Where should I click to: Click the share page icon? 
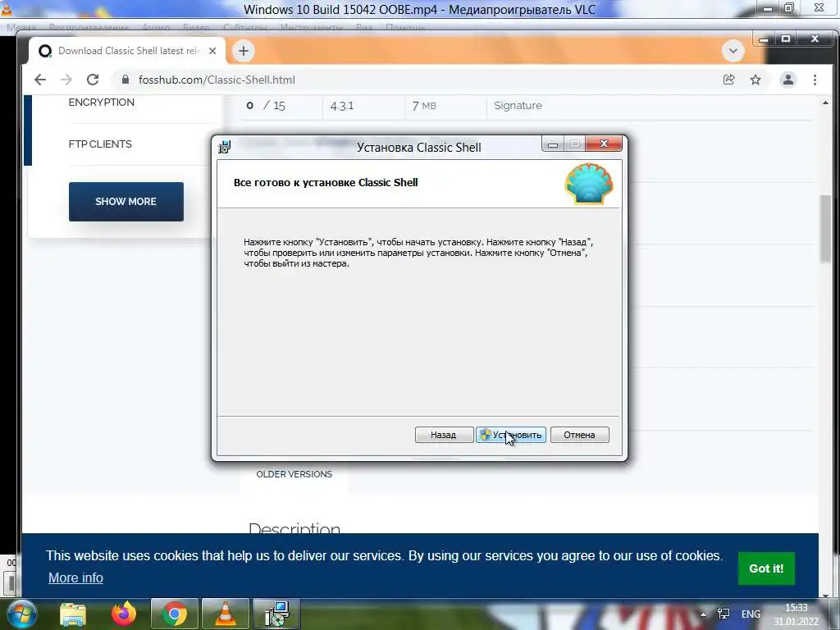(x=728, y=80)
